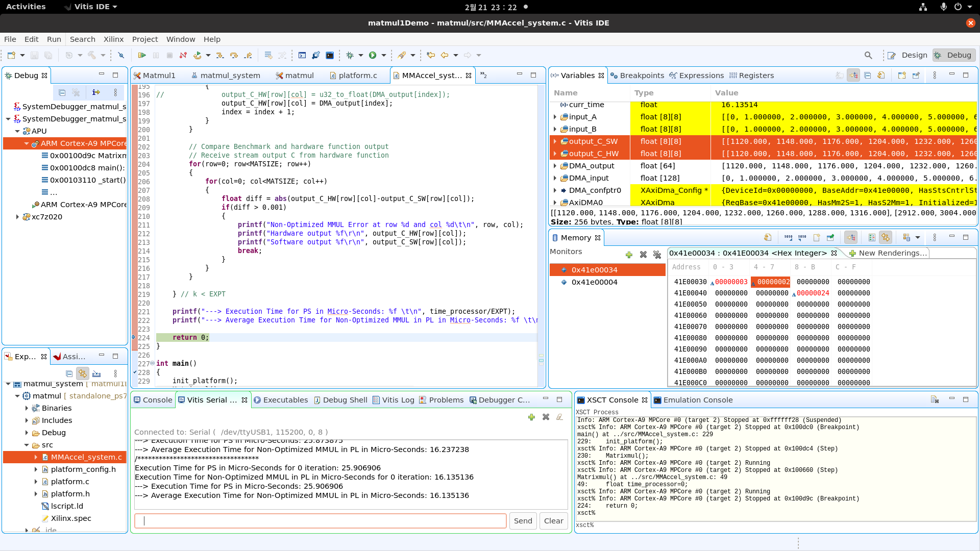This screenshot has height=551, width=980.
Task: Toggle the Debug perspective button
Action: click(x=953, y=55)
